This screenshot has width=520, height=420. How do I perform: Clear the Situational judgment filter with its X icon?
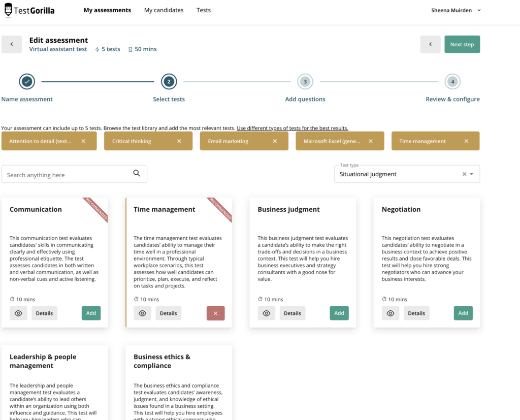464,174
